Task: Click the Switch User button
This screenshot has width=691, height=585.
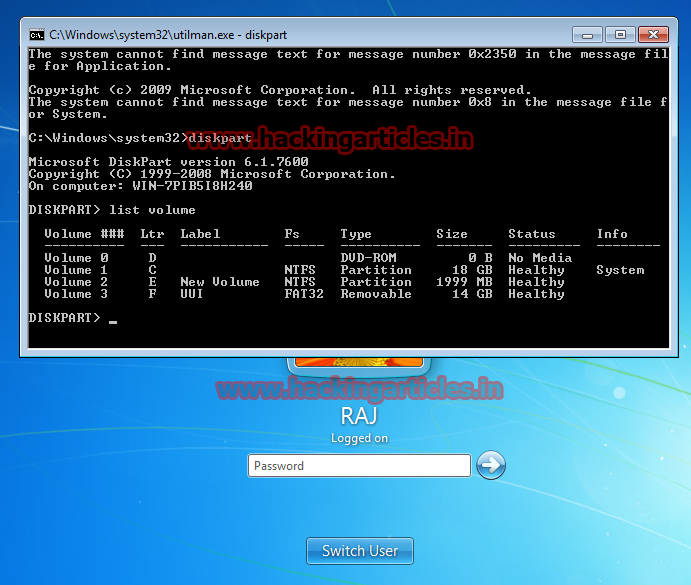Action: (360, 551)
